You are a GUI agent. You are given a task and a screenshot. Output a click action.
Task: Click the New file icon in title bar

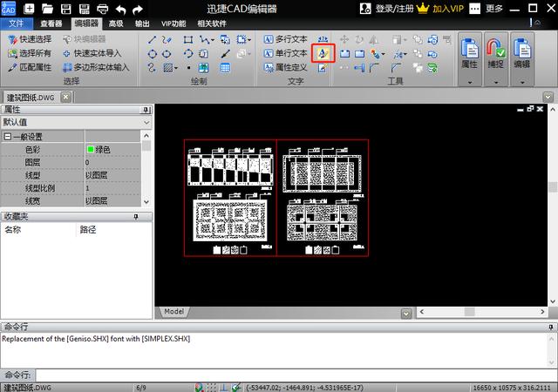(29, 9)
